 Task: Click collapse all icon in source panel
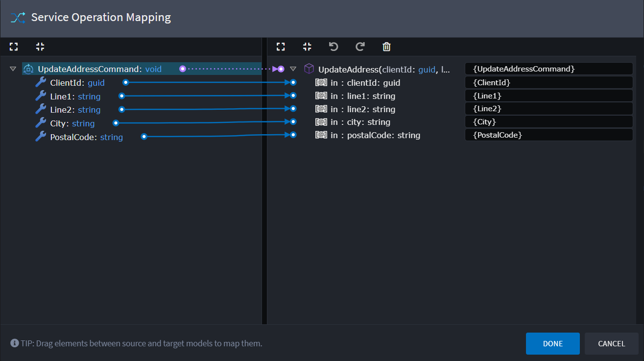click(x=40, y=47)
